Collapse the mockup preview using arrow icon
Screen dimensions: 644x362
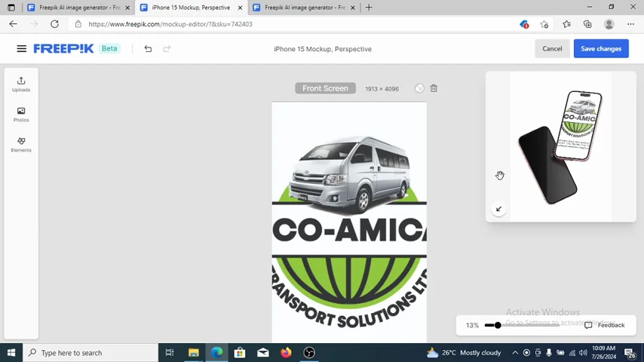tap(498, 209)
